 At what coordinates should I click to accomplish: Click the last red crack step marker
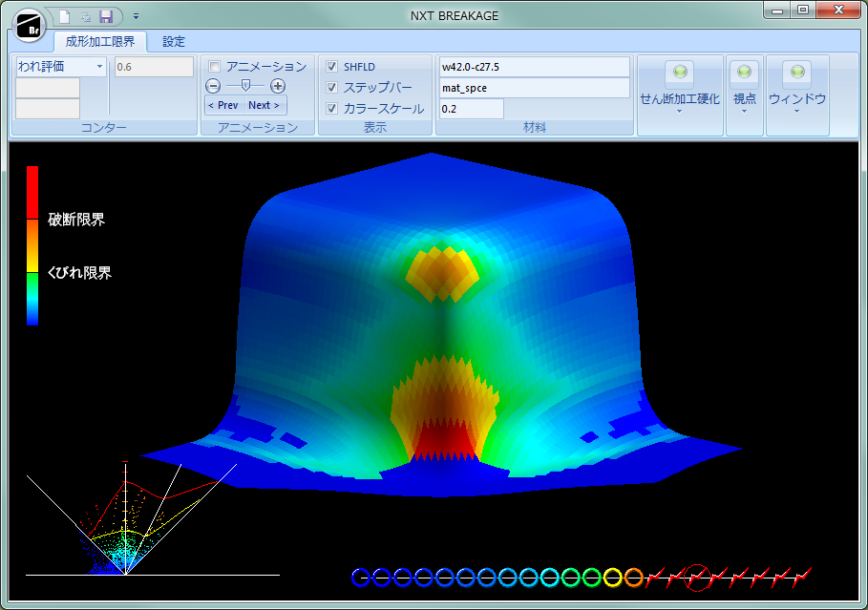(801, 577)
